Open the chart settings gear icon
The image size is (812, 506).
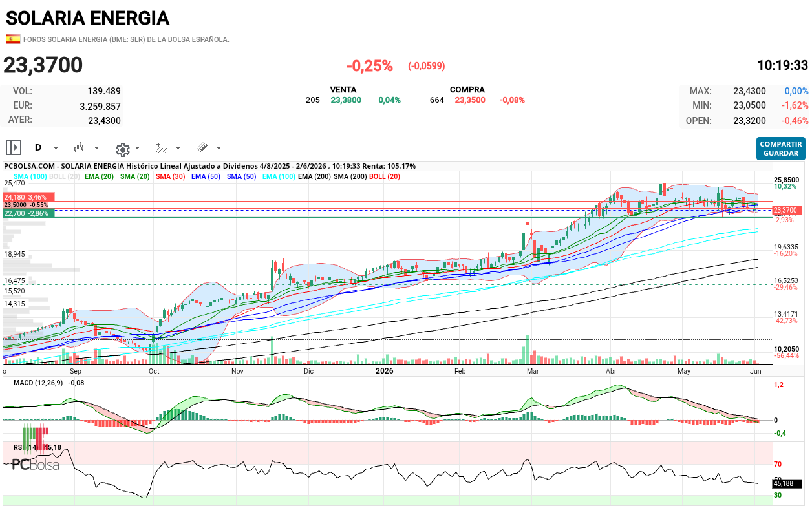[122, 149]
